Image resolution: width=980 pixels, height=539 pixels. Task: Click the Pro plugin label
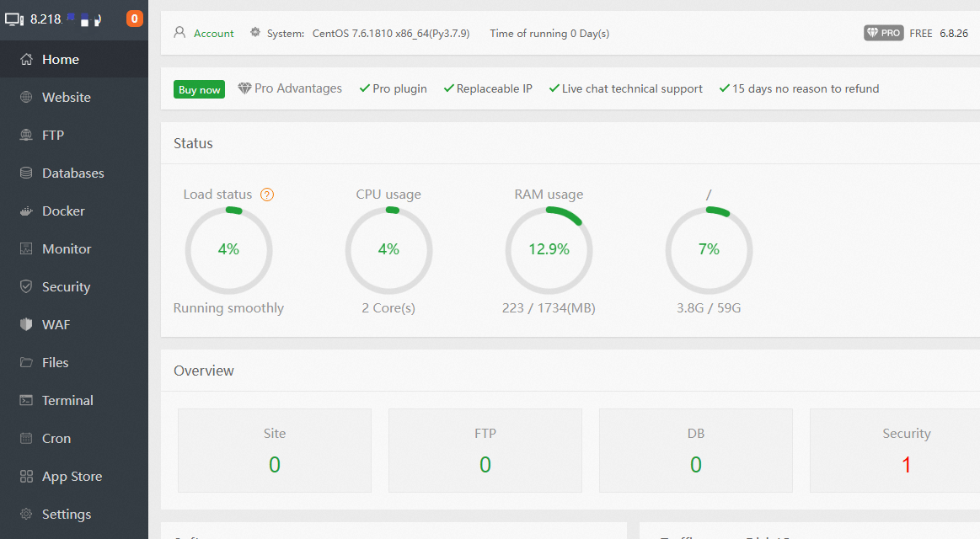pos(399,88)
